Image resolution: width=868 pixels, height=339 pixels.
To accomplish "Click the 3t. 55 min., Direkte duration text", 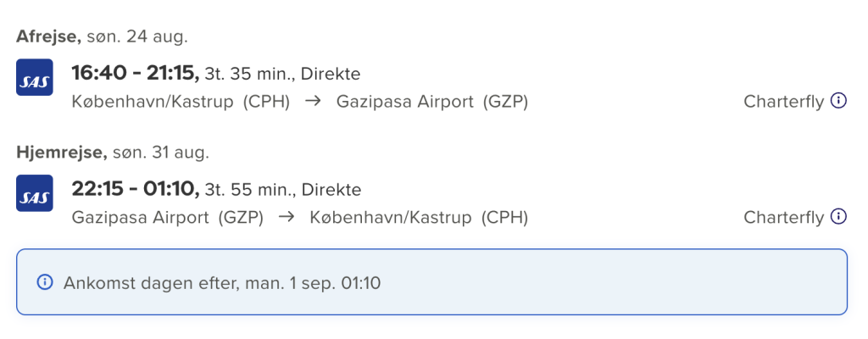I will tap(283, 190).
